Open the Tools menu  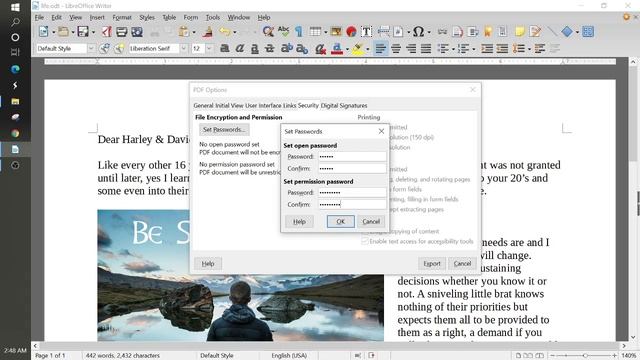pos(212,17)
